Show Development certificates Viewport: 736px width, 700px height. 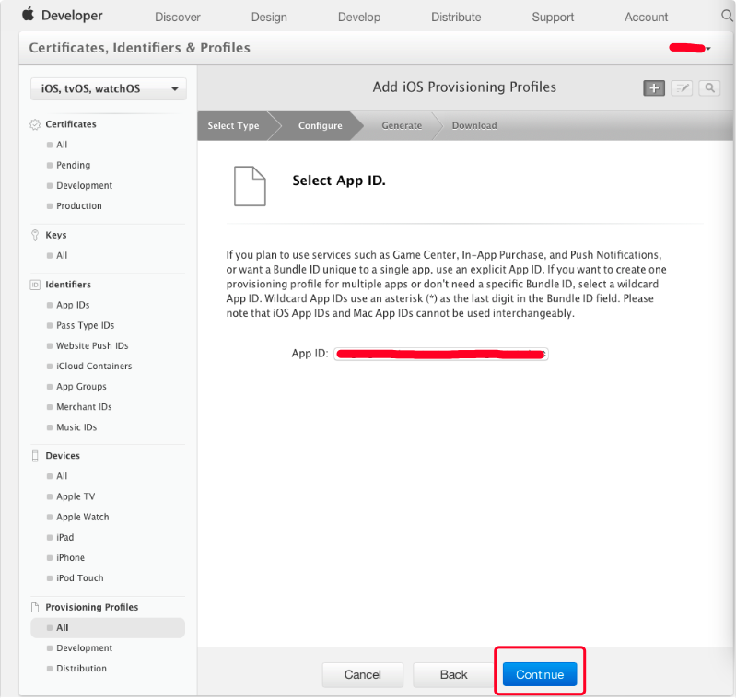click(x=84, y=186)
